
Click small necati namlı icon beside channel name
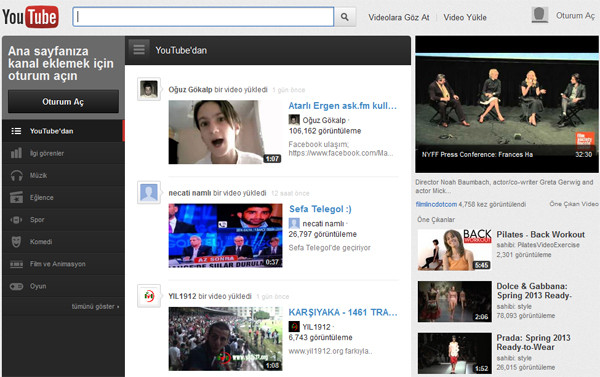[294, 223]
